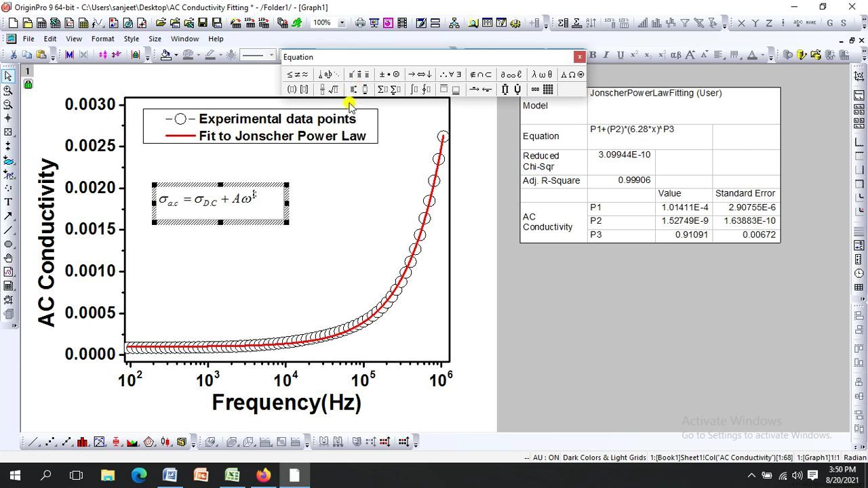Click the fraction and radical templates group
868x488 pixels.
coord(329,89)
